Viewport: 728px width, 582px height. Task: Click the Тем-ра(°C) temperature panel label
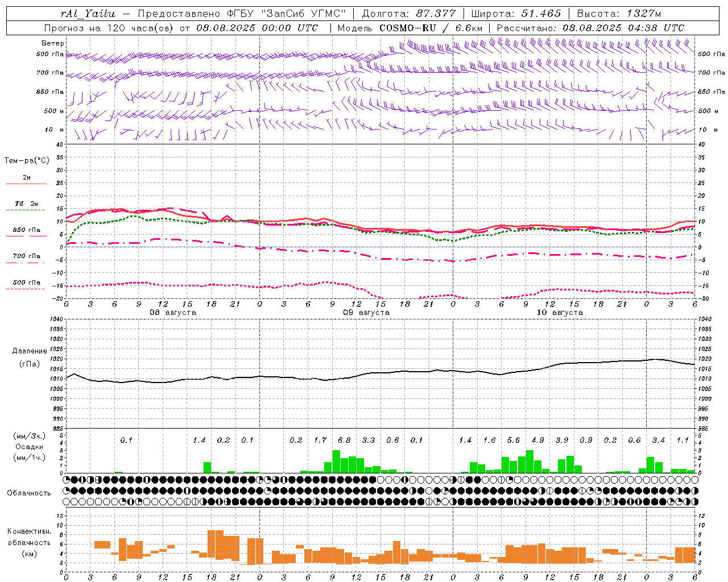point(27,161)
